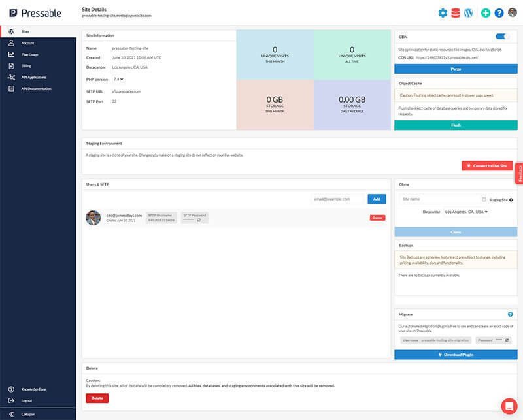Click the Clone button
Viewport: 523px width, 420px height.
[x=456, y=232]
